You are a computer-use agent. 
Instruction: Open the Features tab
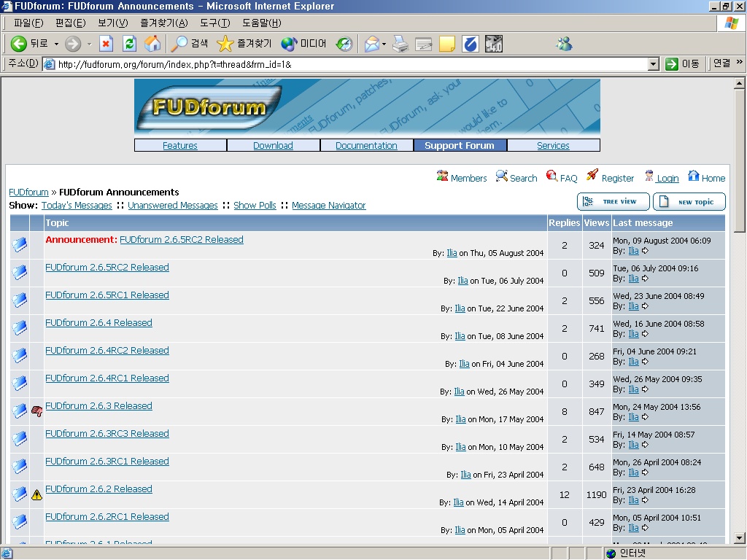tap(180, 145)
